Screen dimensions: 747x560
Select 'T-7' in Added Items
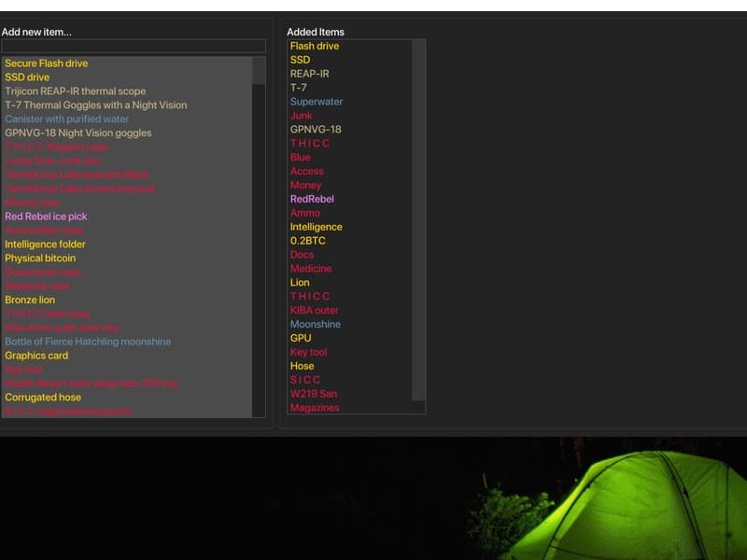point(298,88)
